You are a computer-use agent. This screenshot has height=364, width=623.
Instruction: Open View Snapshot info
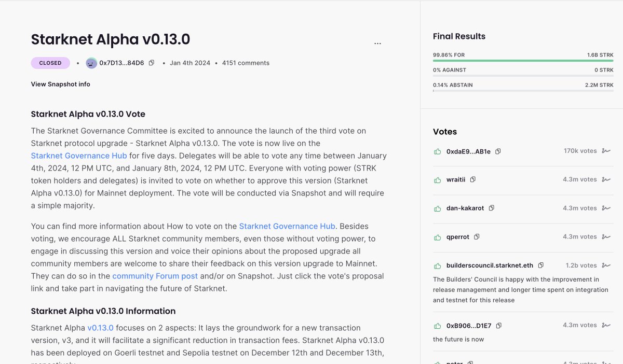[60, 84]
